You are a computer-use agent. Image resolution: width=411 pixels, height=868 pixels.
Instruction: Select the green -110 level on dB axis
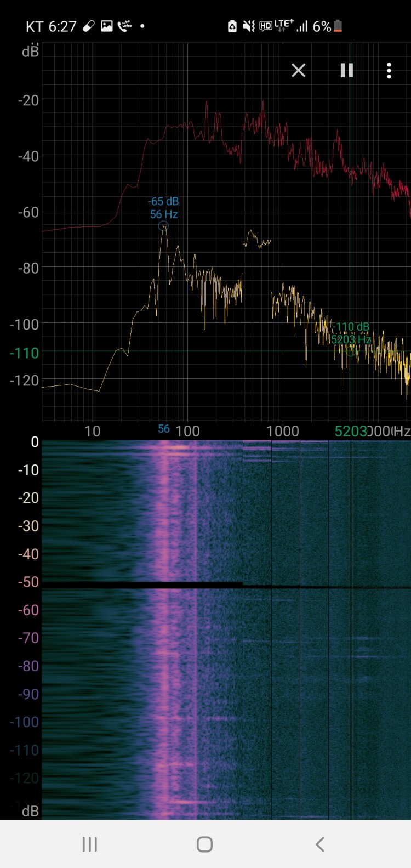[24, 353]
